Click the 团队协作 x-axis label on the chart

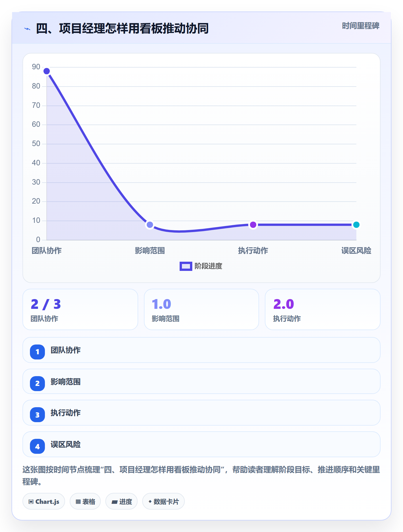[x=47, y=251]
